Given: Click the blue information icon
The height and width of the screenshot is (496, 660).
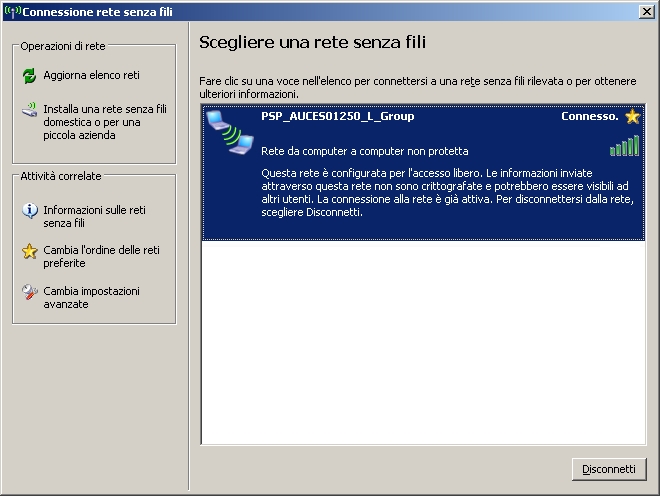Looking at the screenshot, I should coord(29,210).
